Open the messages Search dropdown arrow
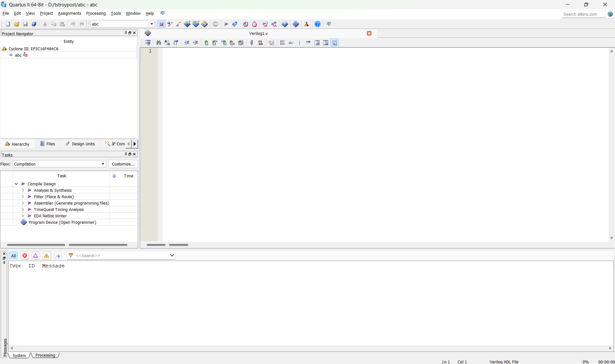The width and height of the screenshot is (615, 364). click(172, 255)
